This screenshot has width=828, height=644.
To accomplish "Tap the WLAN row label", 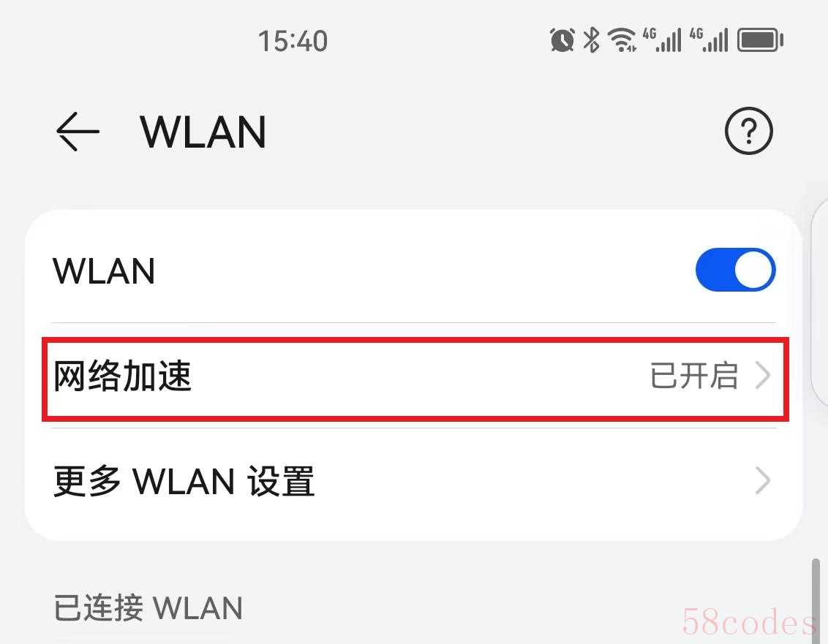I will point(104,271).
